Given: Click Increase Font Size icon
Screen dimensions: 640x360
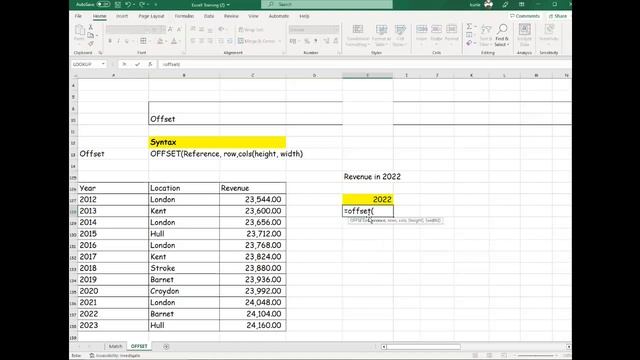Looking at the screenshot, I should click(170, 29).
